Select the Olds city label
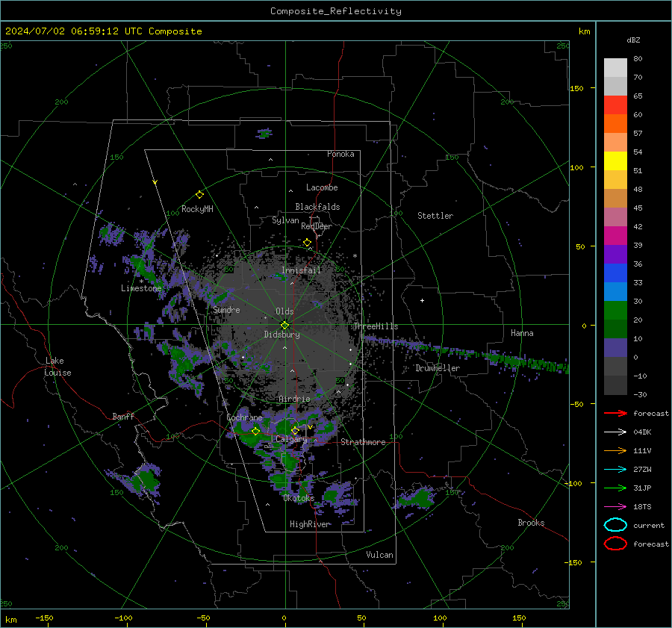This screenshot has width=672, height=628. [x=284, y=311]
